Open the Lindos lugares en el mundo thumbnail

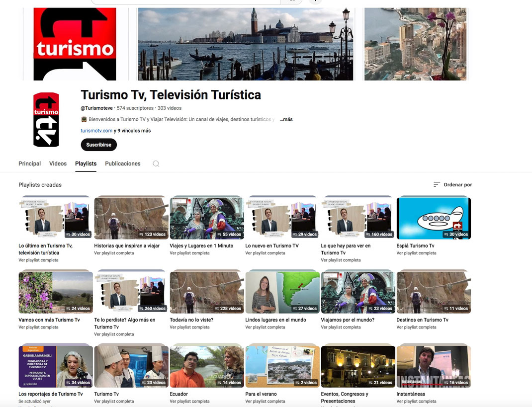click(x=282, y=291)
